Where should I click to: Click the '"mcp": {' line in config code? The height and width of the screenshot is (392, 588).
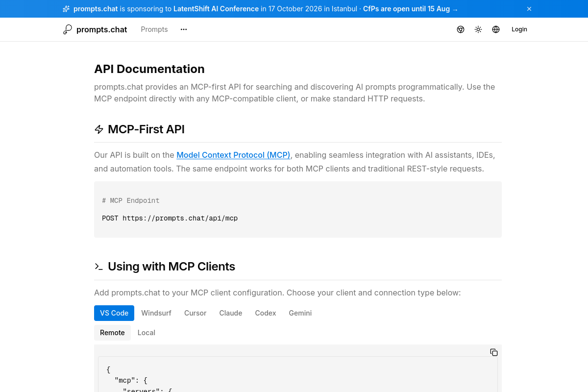(x=131, y=380)
